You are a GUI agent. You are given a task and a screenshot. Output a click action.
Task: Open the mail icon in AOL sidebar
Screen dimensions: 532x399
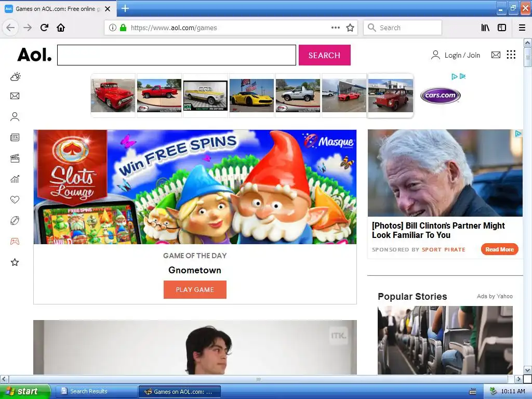click(x=15, y=96)
